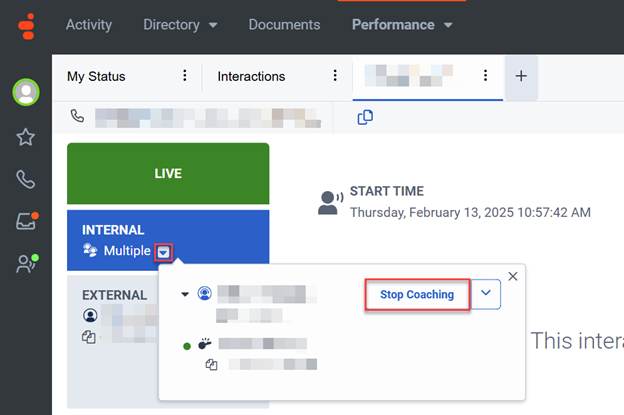Collapse the participant tree arrow
Image resolution: width=624 pixels, height=415 pixels.
[x=185, y=294]
